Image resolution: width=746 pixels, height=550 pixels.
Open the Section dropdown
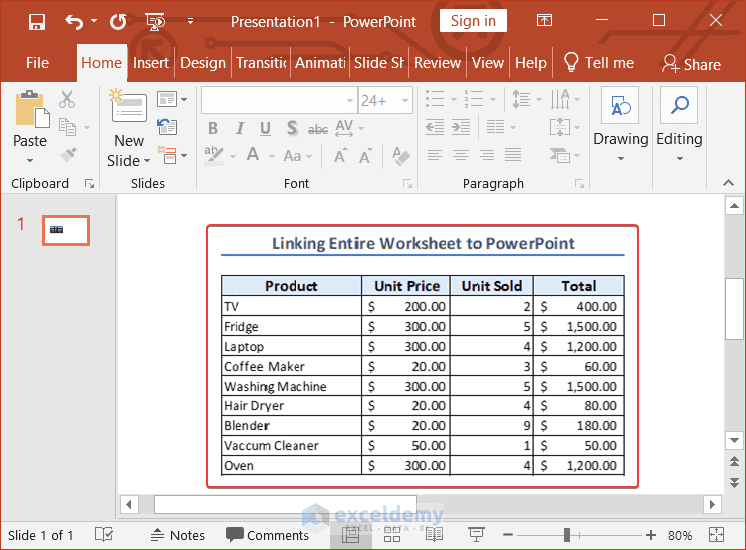(x=172, y=155)
